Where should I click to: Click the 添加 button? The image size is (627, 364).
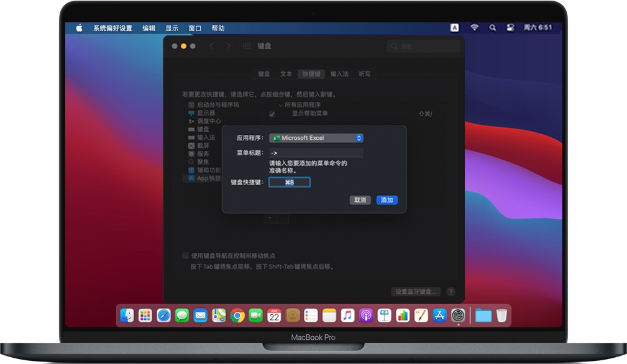[x=388, y=200]
